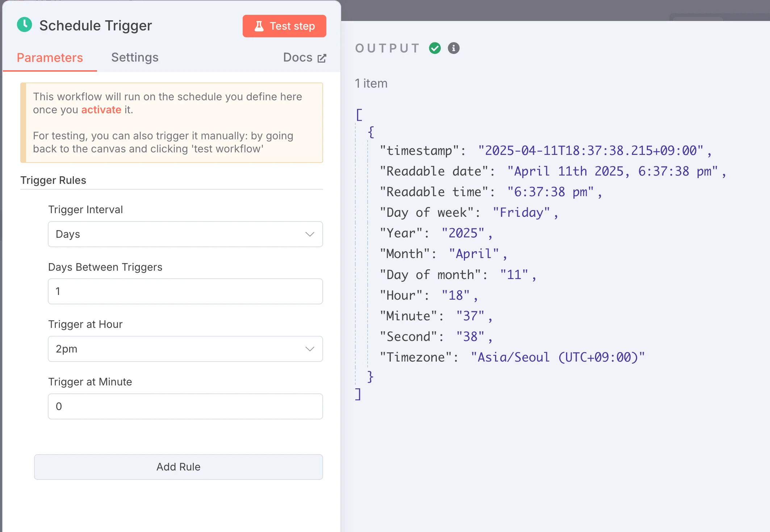Viewport: 770px width, 532px height.
Task: Click the Trigger at Hour chevron arrow
Action: click(309, 349)
